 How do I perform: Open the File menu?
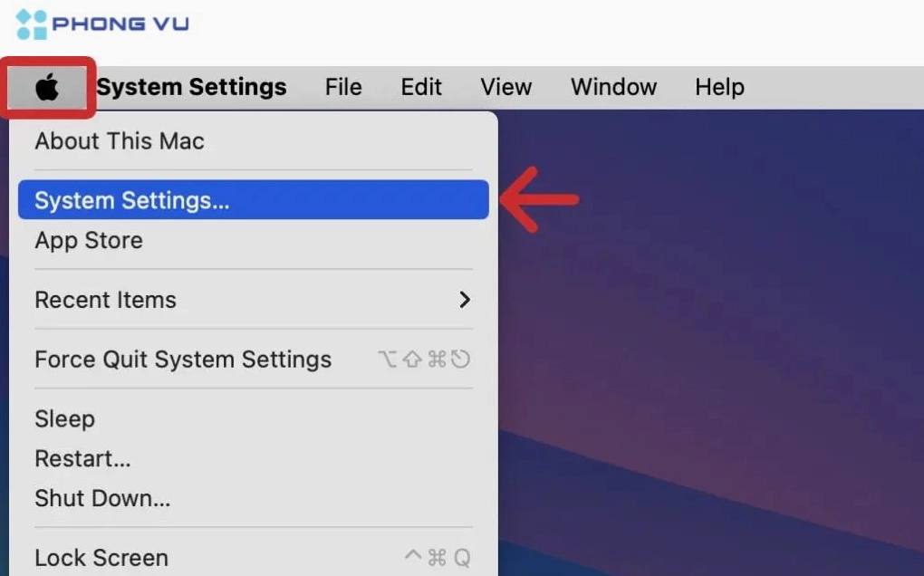(x=343, y=88)
